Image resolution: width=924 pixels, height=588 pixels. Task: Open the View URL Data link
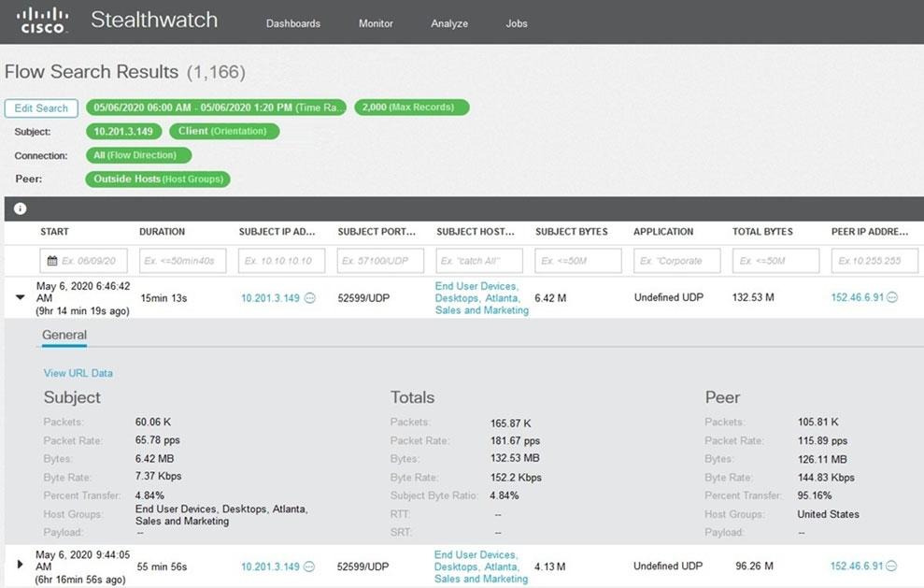[78, 373]
